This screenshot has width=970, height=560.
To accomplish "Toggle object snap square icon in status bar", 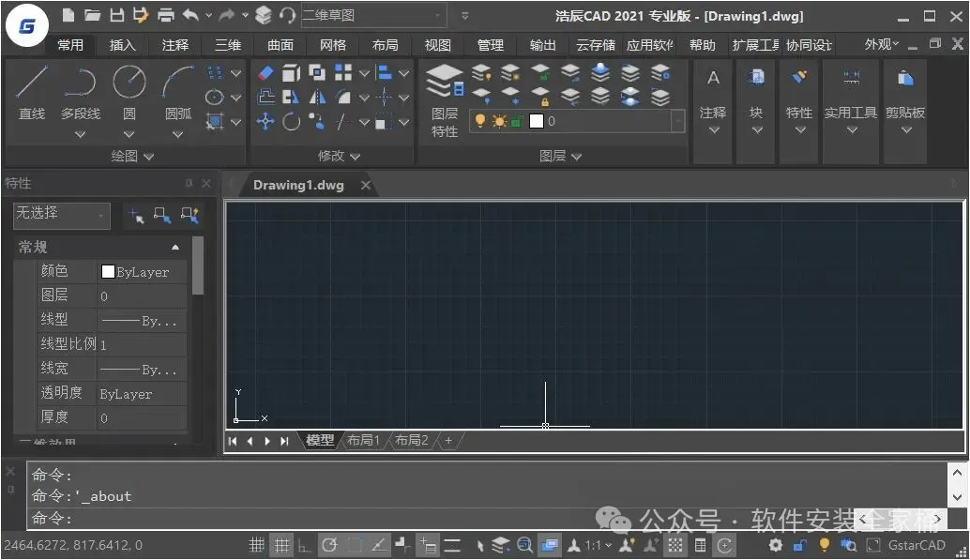I will point(355,545).
